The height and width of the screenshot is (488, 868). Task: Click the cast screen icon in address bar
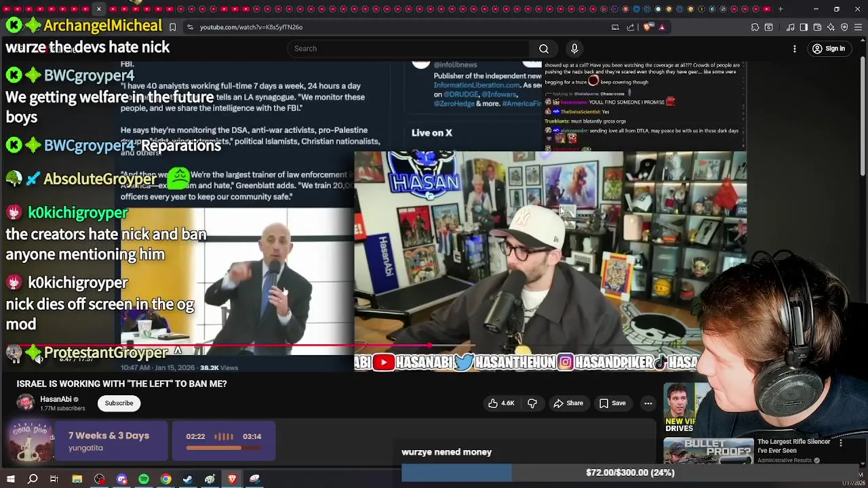(x=615, y=27)
